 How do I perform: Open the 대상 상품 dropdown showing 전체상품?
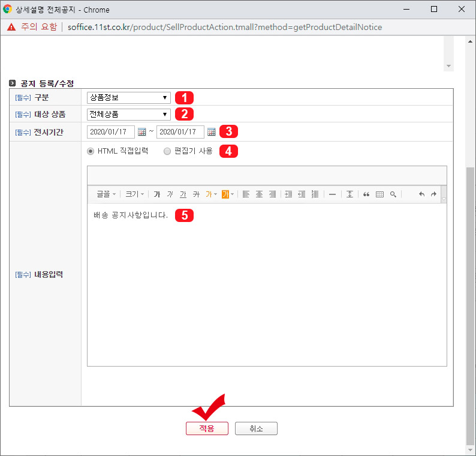(129, 115)
